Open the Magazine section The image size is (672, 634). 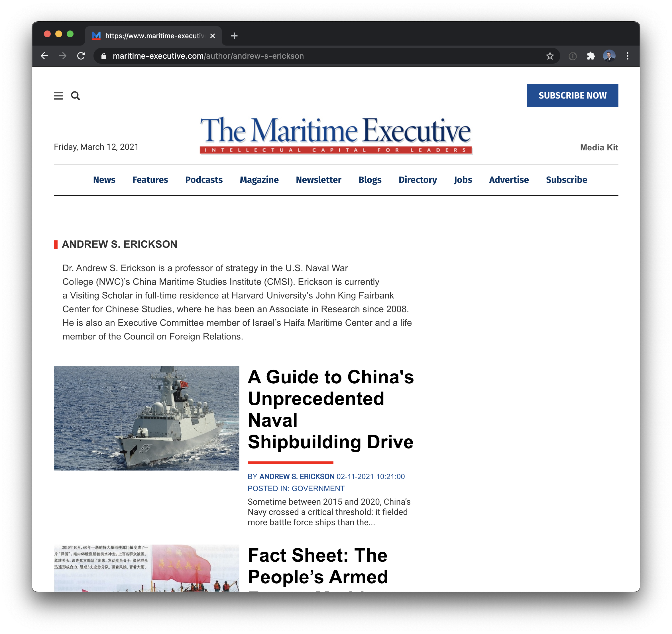(259, 180)
